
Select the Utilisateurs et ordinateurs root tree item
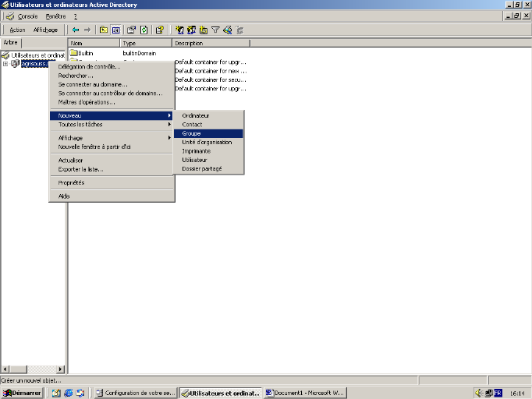(37, 55)
